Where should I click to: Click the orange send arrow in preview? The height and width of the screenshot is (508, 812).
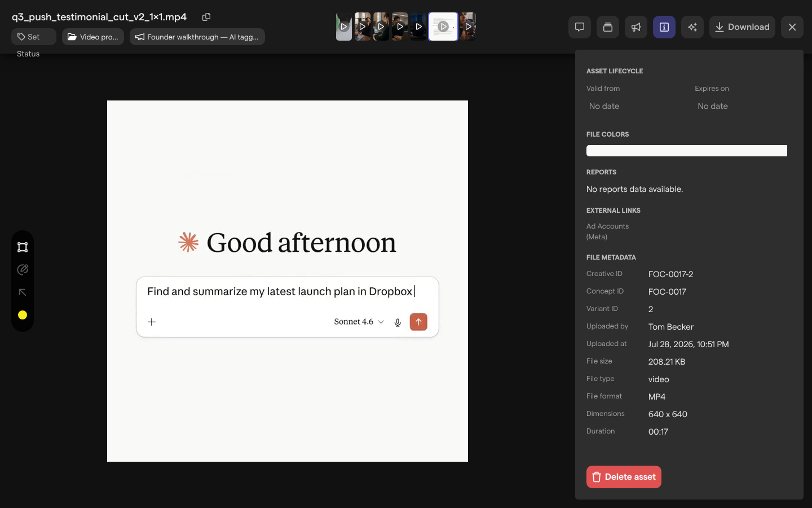418,322
